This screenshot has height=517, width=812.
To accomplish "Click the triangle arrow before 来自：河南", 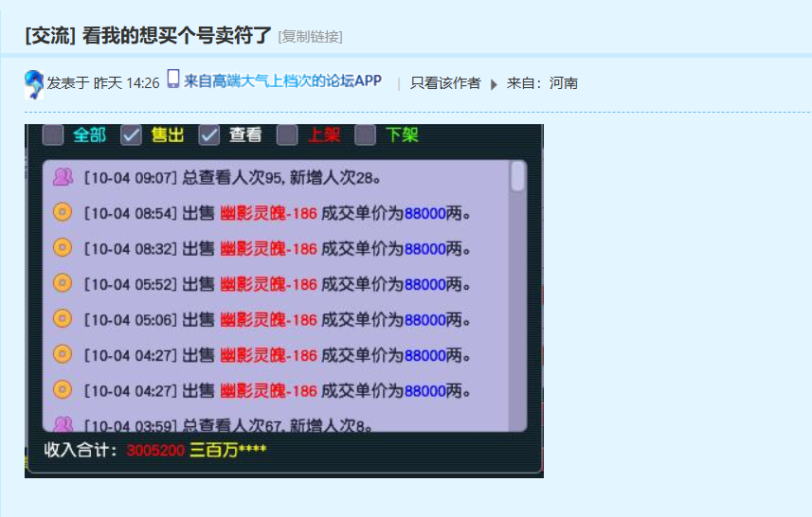I will tap(494, 84).
